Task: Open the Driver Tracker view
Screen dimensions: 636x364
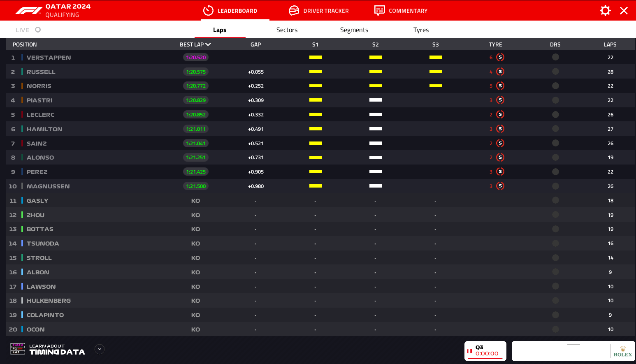Action: point(319,11)
